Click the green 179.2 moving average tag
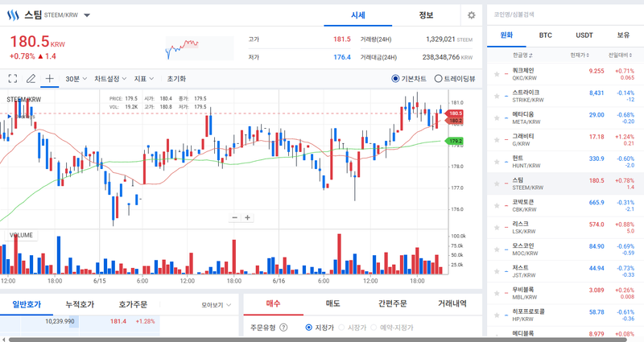This screenshot has height=342, width=644. [455, 141]
